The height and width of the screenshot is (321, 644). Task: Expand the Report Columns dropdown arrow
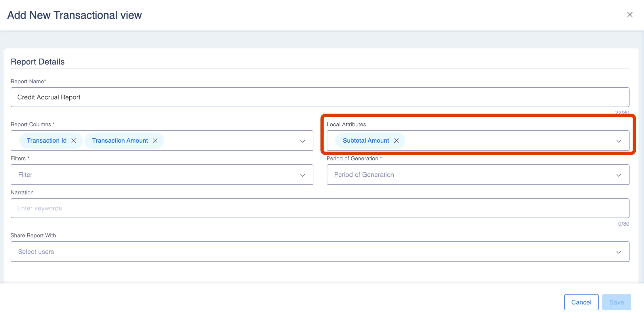tap(302, 141)
